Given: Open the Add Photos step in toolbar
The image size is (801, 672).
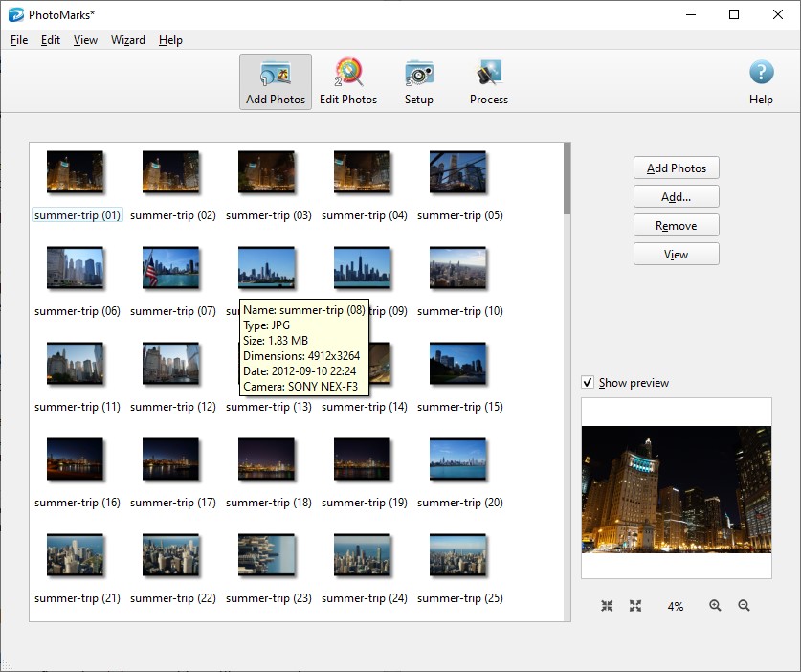Looking at the screenshot, I should (x=275, y=82).
